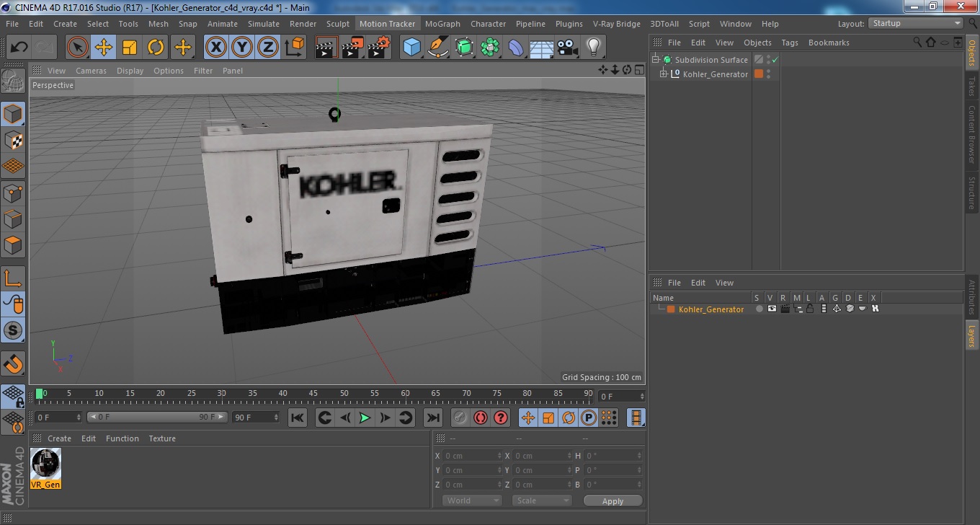The width and height of the screenshot is (980, 525).
Task: Toggle Autokeying button
Action: click(x=481, y=418)
